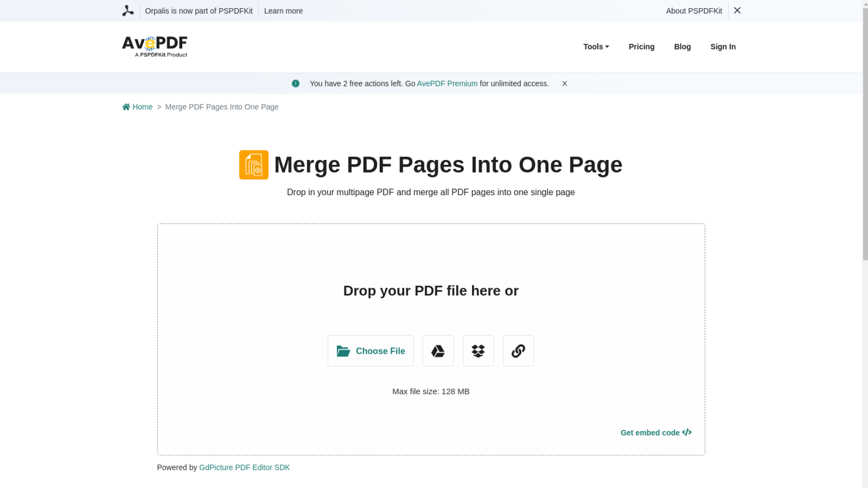The height and width of the screenshot is (488, 868).
Task: Close the Orpalis PSPDFKit top banner
Action: (x=737, y=10)
